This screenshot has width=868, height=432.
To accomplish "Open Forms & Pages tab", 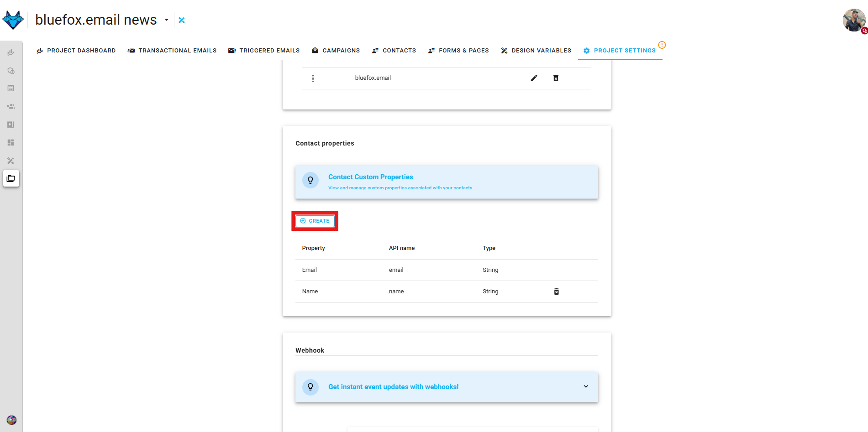I will tap(458, 51).
